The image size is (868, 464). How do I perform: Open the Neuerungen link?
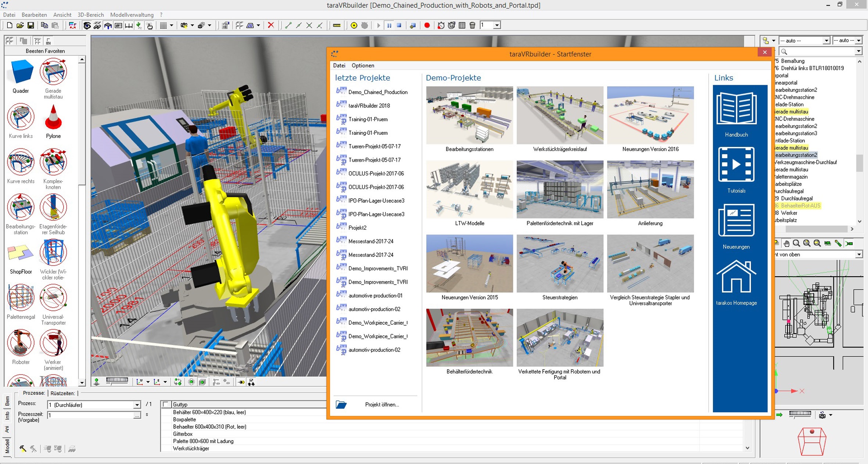pos(736,226)
